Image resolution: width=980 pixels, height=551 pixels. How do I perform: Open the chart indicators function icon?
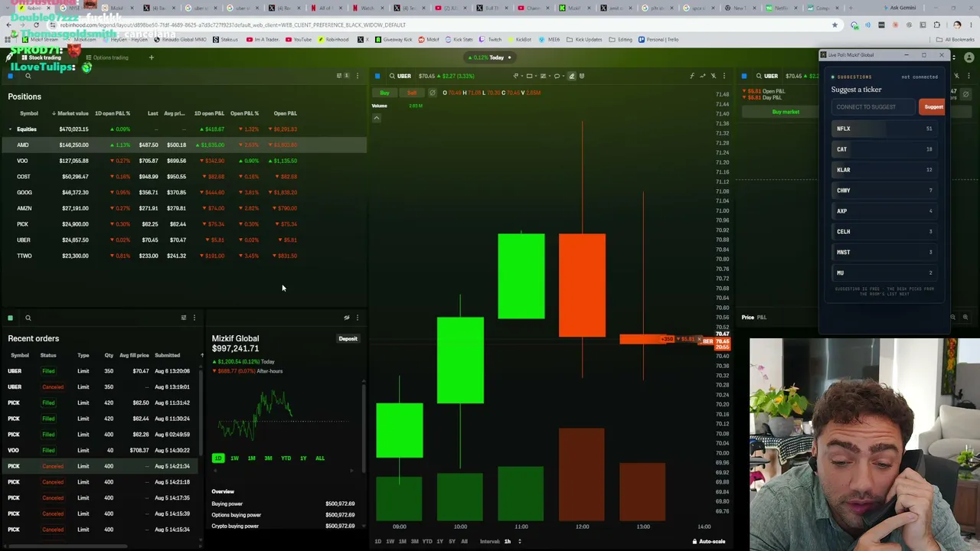(691, 76)
